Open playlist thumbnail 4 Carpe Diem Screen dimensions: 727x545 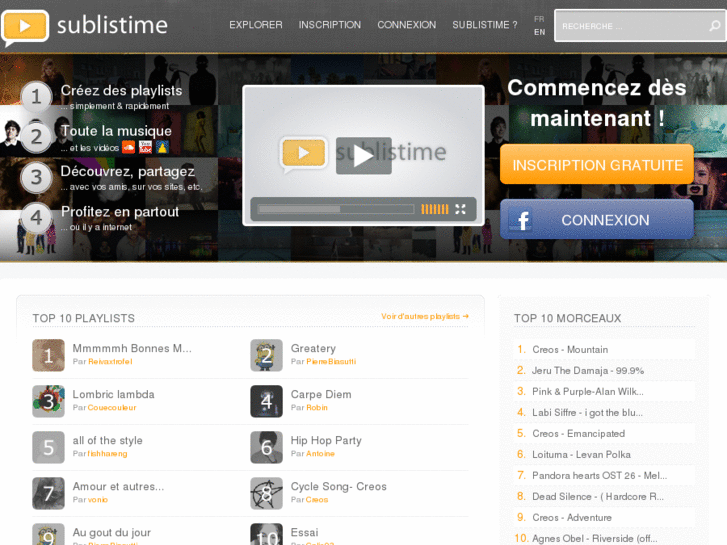[267, 401]
